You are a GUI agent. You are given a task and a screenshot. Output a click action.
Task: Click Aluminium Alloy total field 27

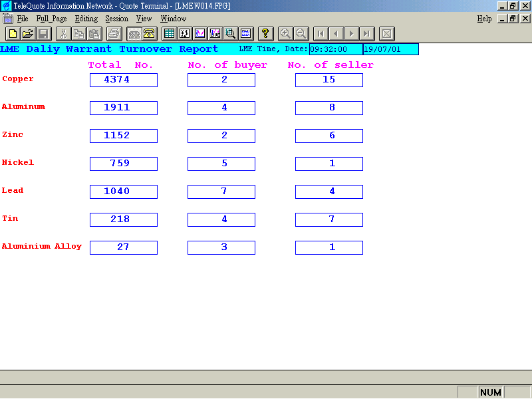[124, 247]
